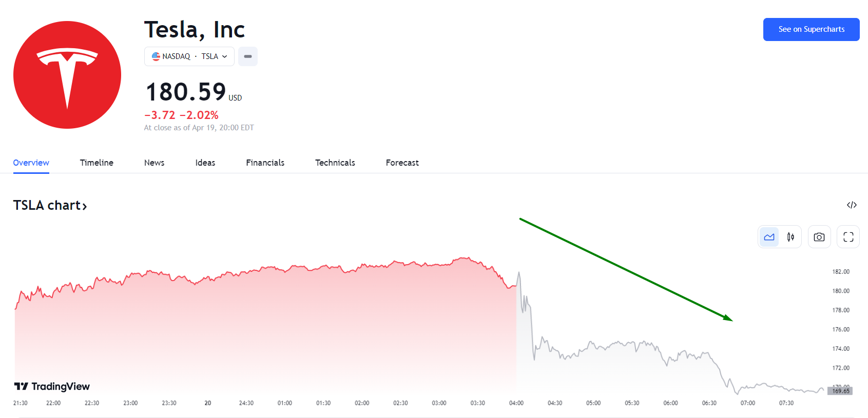Click the minus button beside the TSLA selector
Viewport: 868px width, 418px height.
click(248, 56)
